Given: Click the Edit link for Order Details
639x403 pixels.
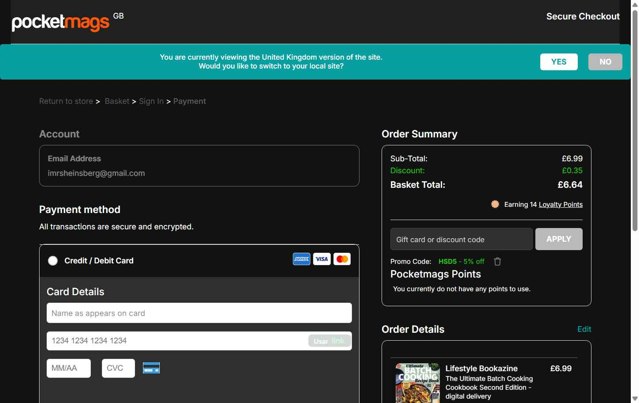Looking at the screenshot, I should pyautogui.click(x=584, y=329).
